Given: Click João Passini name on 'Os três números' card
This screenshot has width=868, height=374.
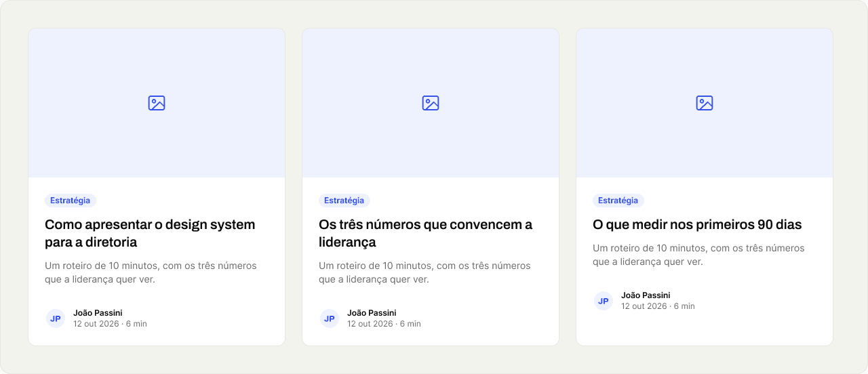Looking at the screenshot, I should click(x=372, y=313).
